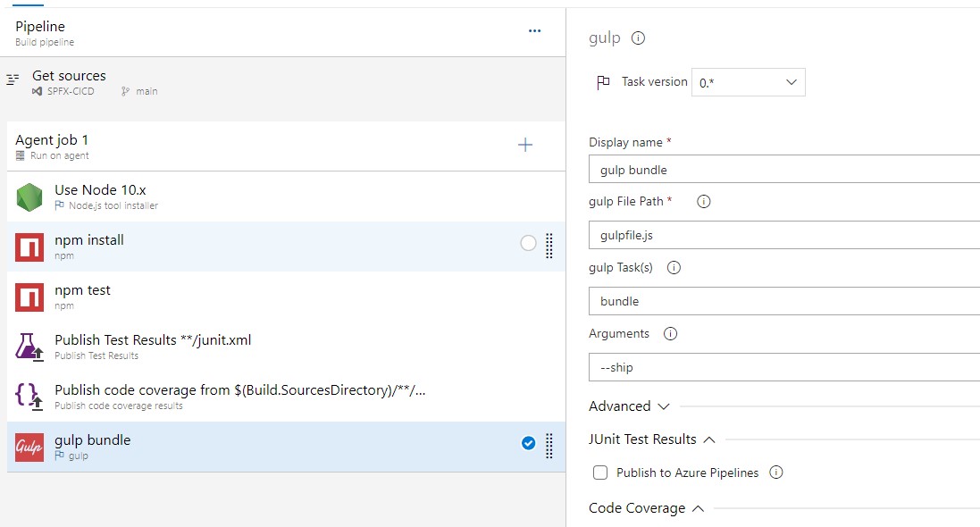Viewport: 980px width, 527px height.
Task: Collapse the Code Coverage section
Action: 647,508
